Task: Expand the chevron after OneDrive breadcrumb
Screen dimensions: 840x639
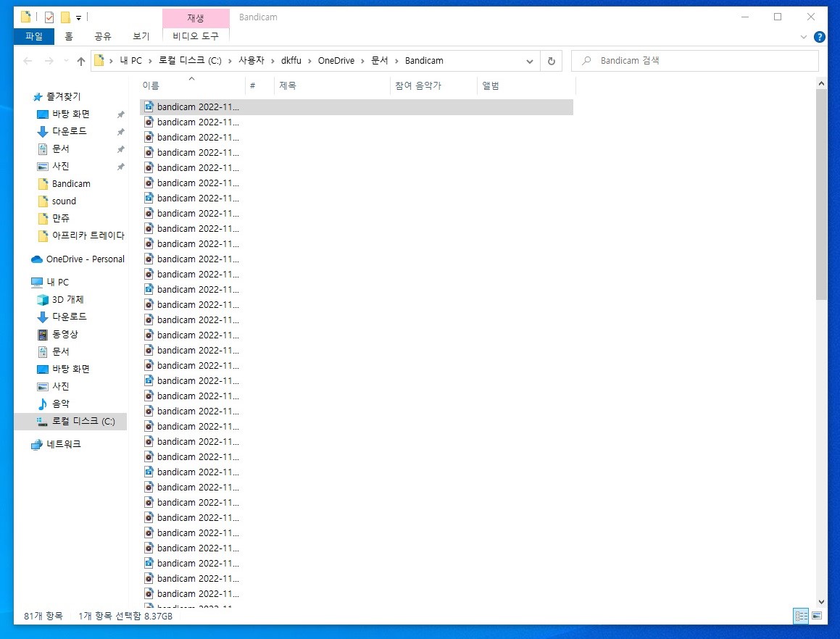Action: point(362,61)
